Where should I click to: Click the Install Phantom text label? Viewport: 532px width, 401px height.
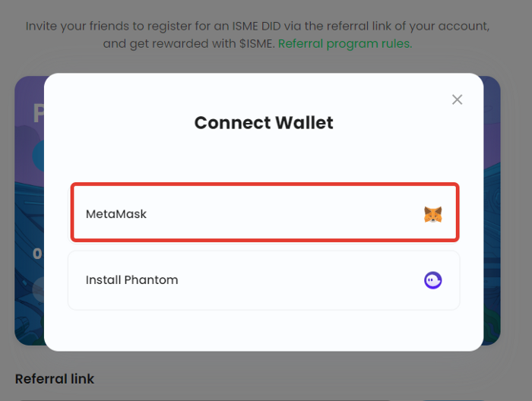[132, 280]
